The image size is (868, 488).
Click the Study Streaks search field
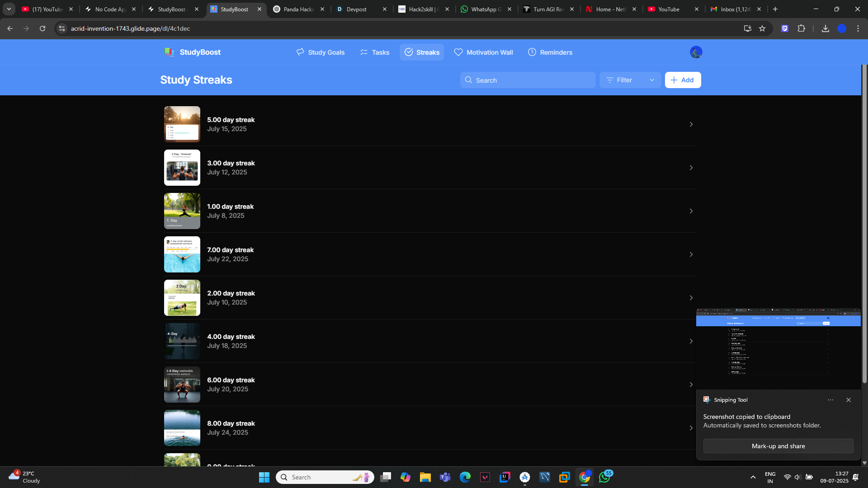pyautogui.click(x=528, y=80)
